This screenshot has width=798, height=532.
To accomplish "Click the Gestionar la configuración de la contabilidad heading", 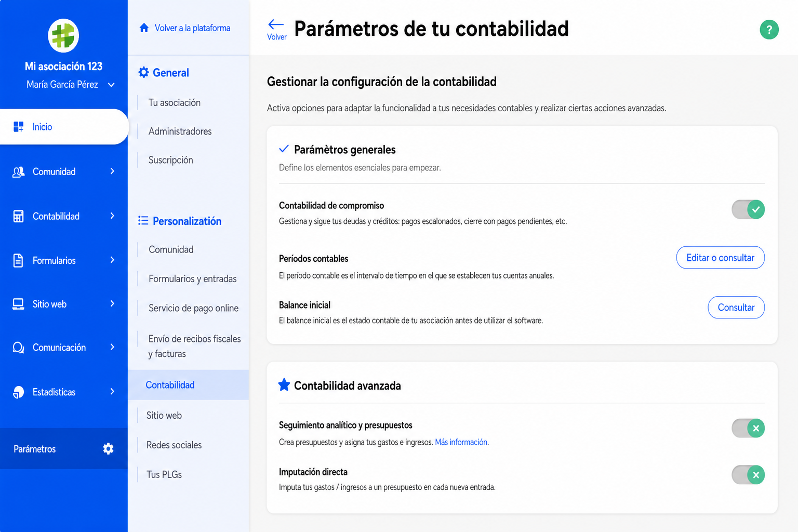I will tap(382, 82).
